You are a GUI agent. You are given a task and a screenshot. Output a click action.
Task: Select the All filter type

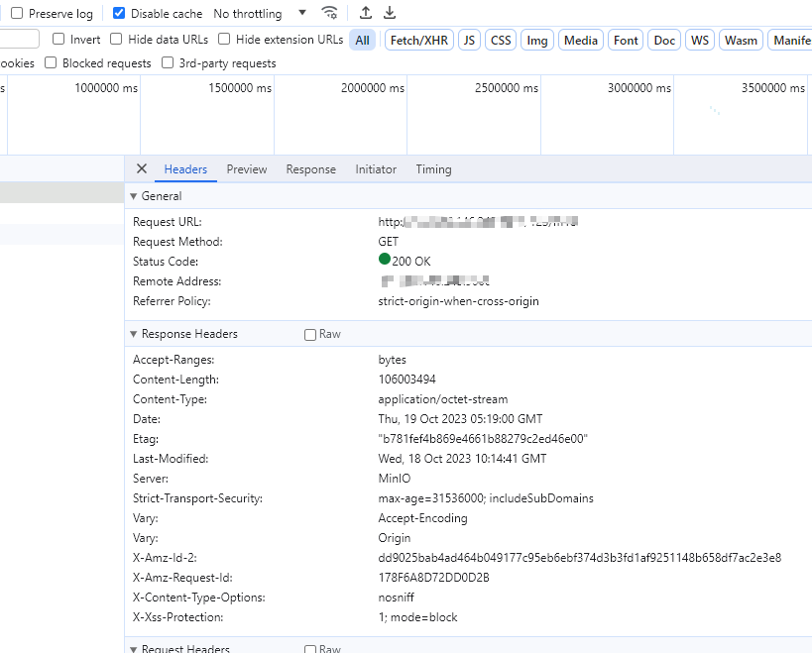tap(363, 40)
